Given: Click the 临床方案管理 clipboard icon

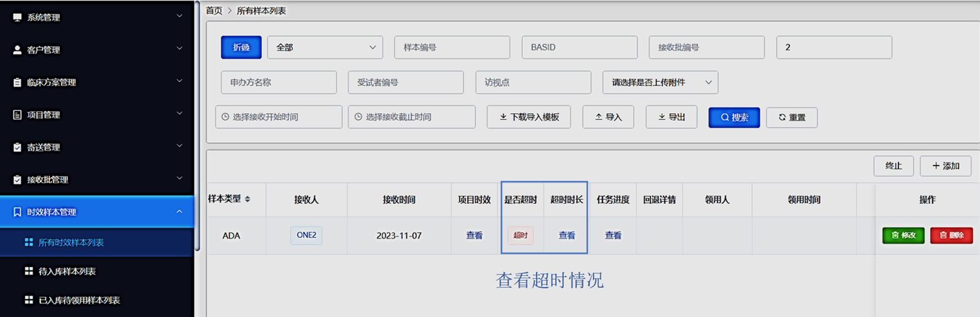Looking at the screenshot, I should [17, 83].
